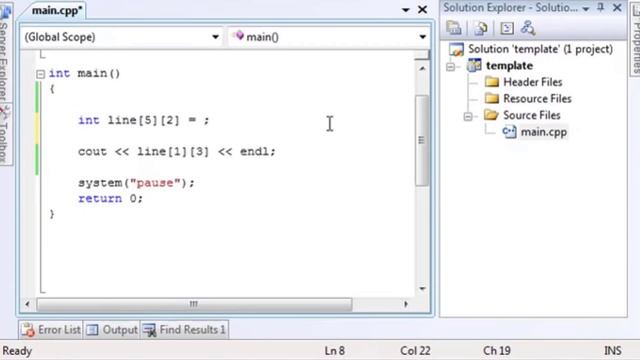This screenshot has width=640, height=360.
Task: Open the Properties side tab
Action: [636, 41]
